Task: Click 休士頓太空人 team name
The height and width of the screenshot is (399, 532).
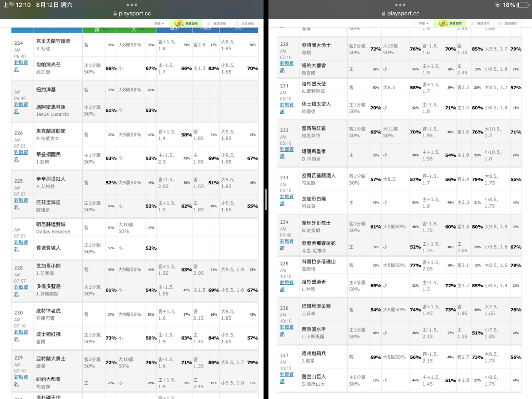Action: (316, 104)
